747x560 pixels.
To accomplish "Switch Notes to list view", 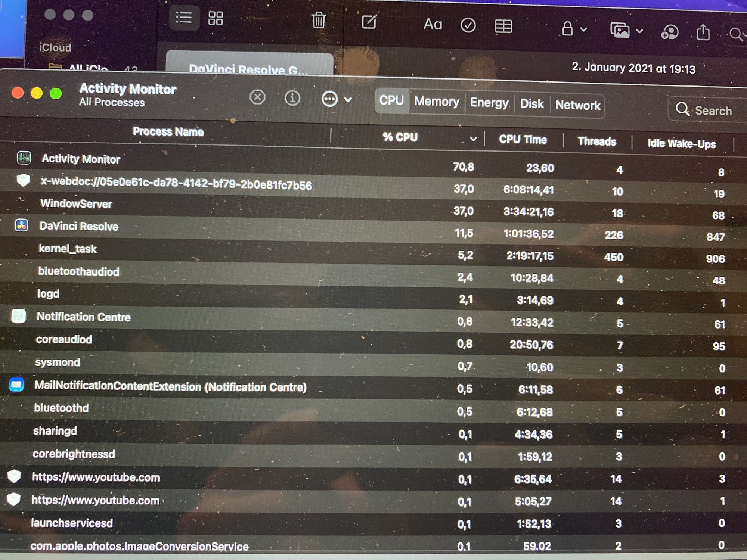I will 184,18.
